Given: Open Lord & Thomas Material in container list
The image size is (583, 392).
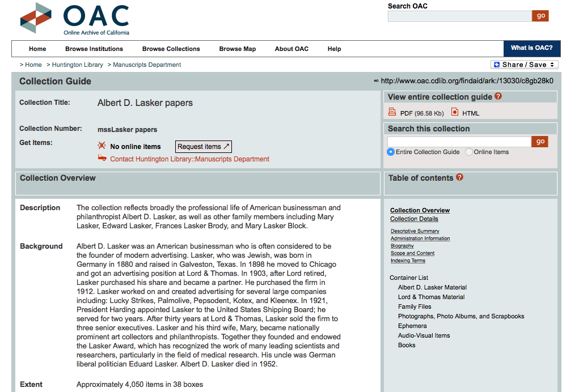Looking at the screenshot, I should pos(431,297).
